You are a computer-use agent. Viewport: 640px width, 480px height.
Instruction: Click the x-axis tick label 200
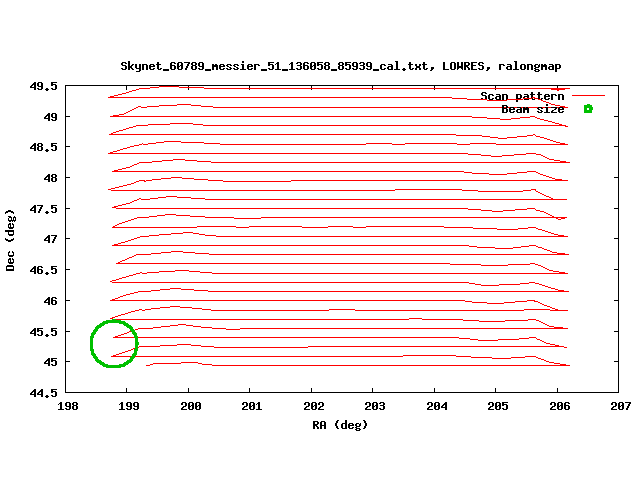(191, 406)
